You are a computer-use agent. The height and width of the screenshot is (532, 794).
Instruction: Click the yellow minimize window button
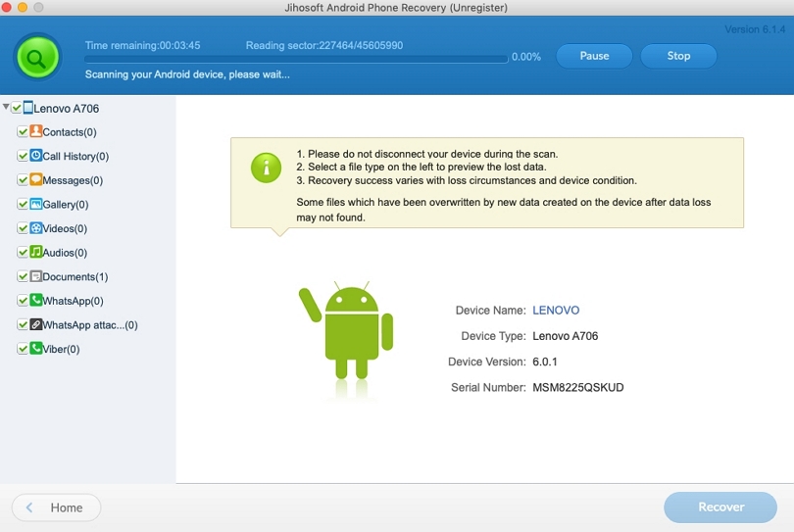pos(23,7)
